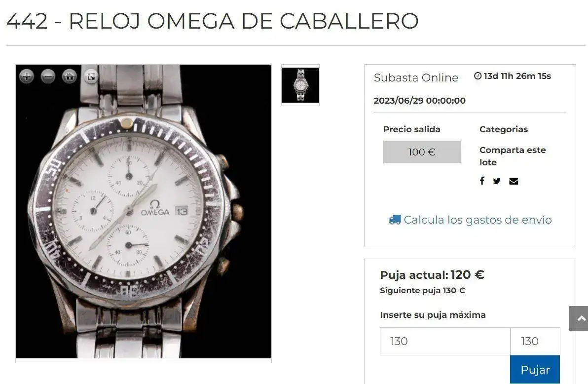Click the second 130 bid amount box
The width and height of the screenshot is (588, 384).
pos(535,341)
